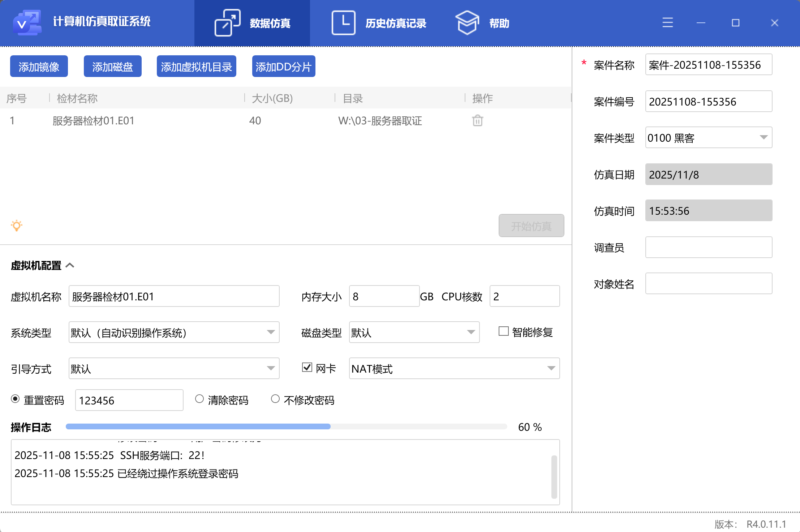Collapse the 虚拟机配置 section

pyautogui.click(x=70, y=266)
